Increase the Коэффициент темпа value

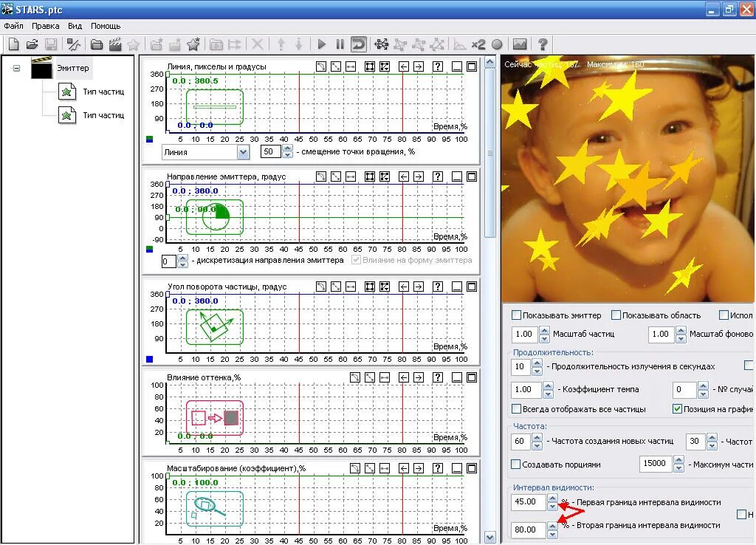click(x=548, y=385)
